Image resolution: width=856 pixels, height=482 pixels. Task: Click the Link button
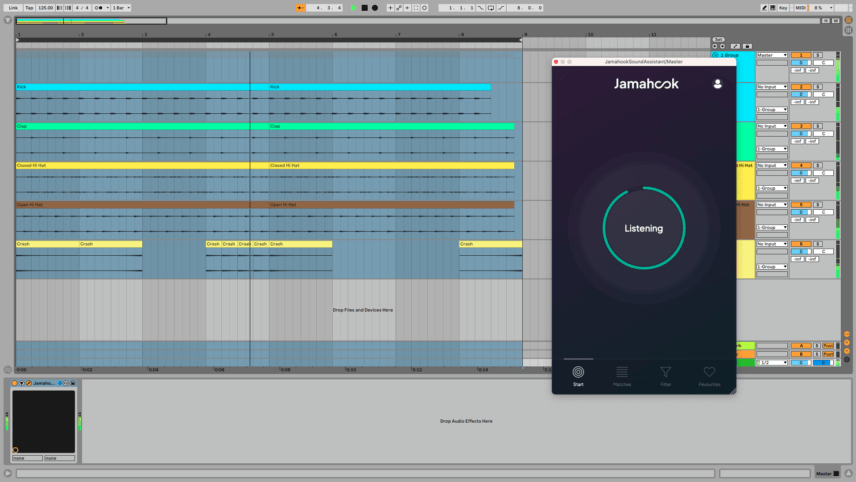pos(13,8)
